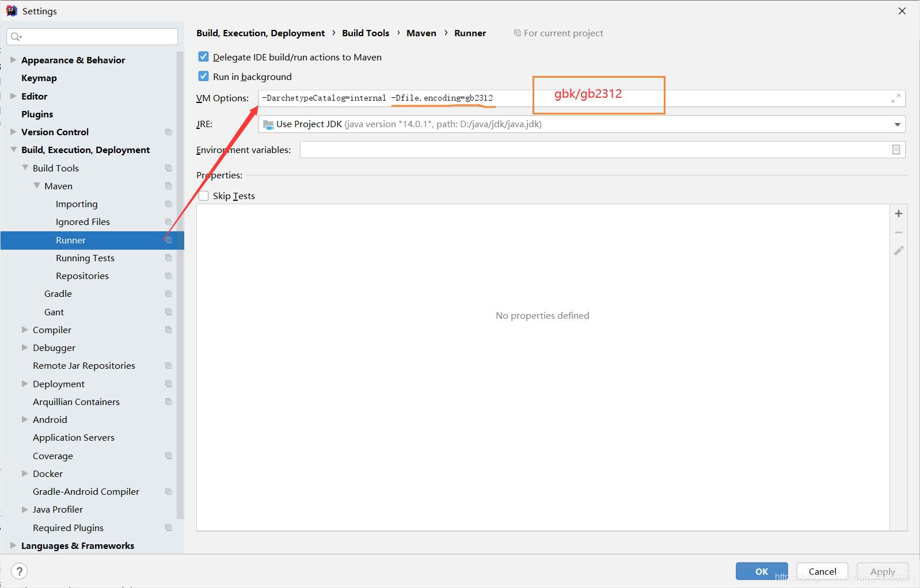Click Maven in the breadcrumb

coord(421,33)
